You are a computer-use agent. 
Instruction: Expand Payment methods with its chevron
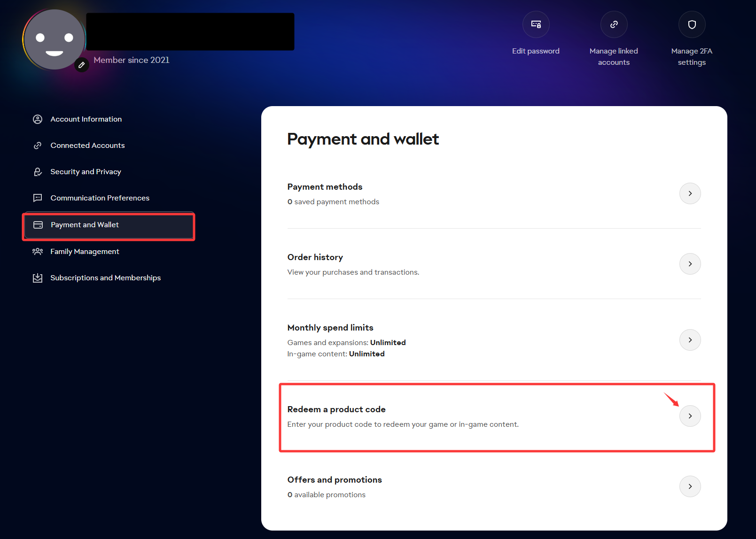690,193
